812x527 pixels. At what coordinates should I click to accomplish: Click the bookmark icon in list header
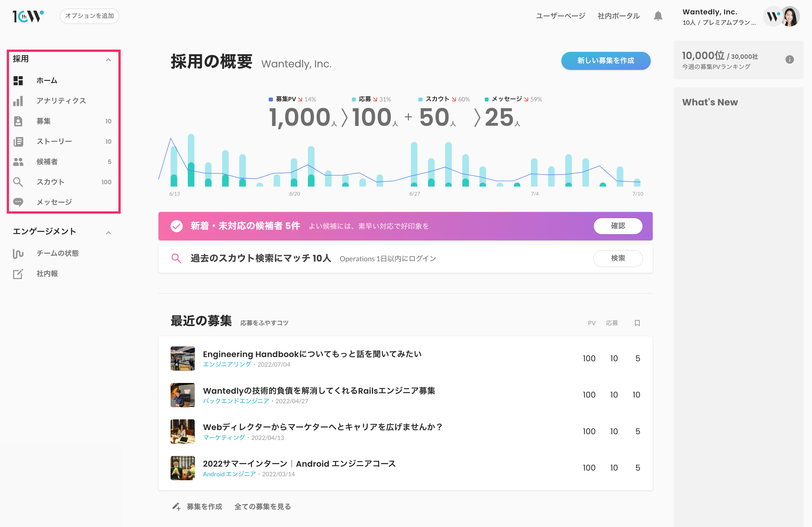tap(637, 323)
